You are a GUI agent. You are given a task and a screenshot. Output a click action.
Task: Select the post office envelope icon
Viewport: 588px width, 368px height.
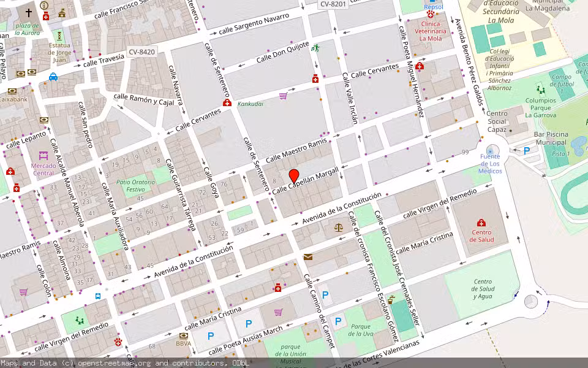pos(308,257)
